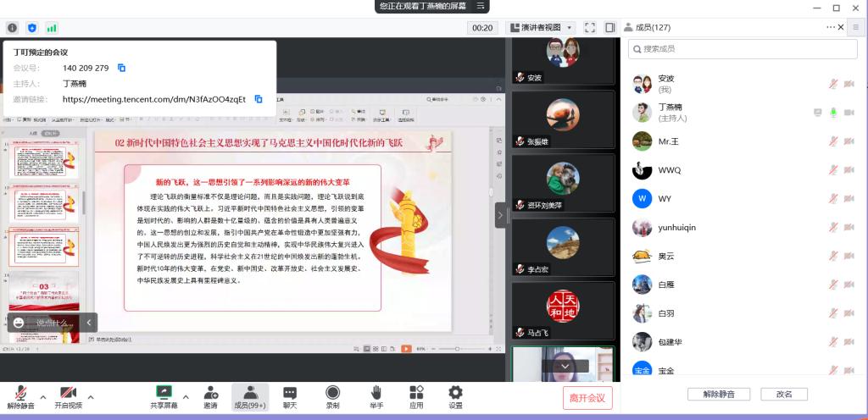The width and height of the screenshot is (868, 420).
Task: Open the 演讲者视图 view dropdown
Action: point(541,28)
